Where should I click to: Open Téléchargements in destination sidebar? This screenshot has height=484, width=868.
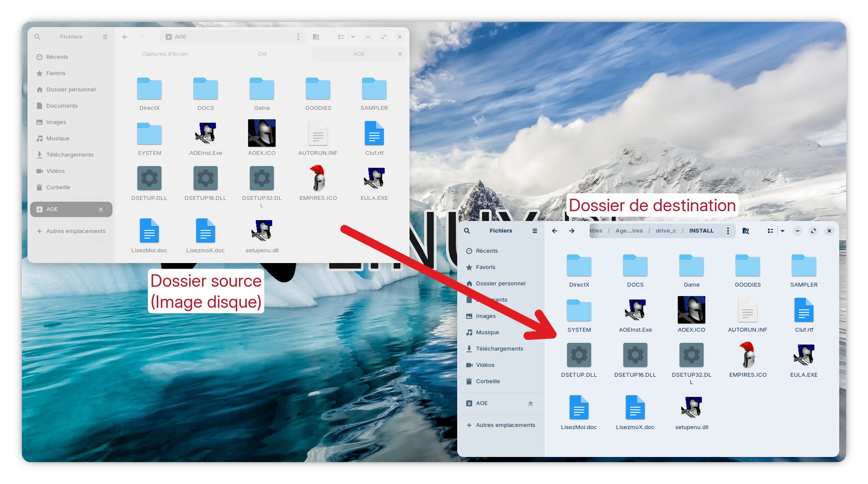pyautogui.click(x=499, y=349)
